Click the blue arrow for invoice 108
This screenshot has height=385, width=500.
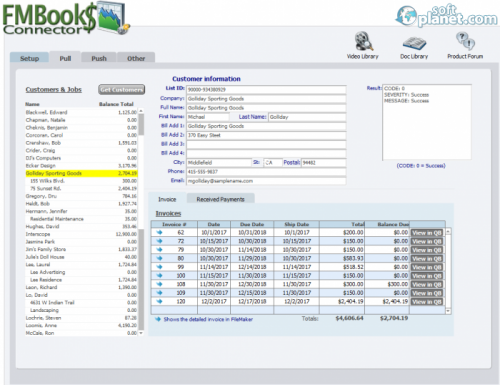pyautogui.click(x=159, y=284)
